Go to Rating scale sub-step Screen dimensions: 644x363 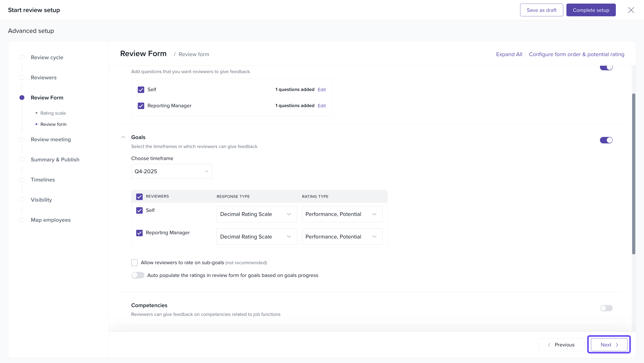[x=53, y=113]
